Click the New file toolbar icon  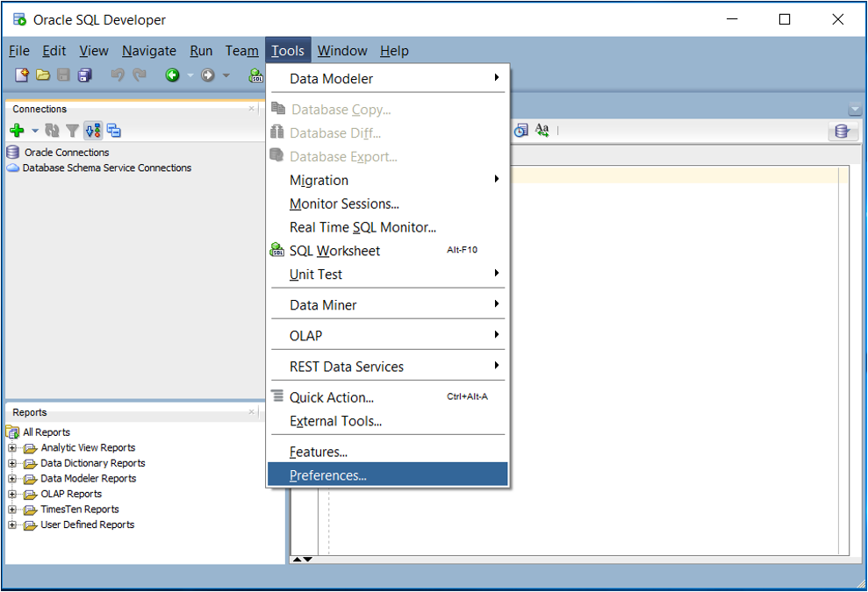pyautogui.click(x=21, y=75)
